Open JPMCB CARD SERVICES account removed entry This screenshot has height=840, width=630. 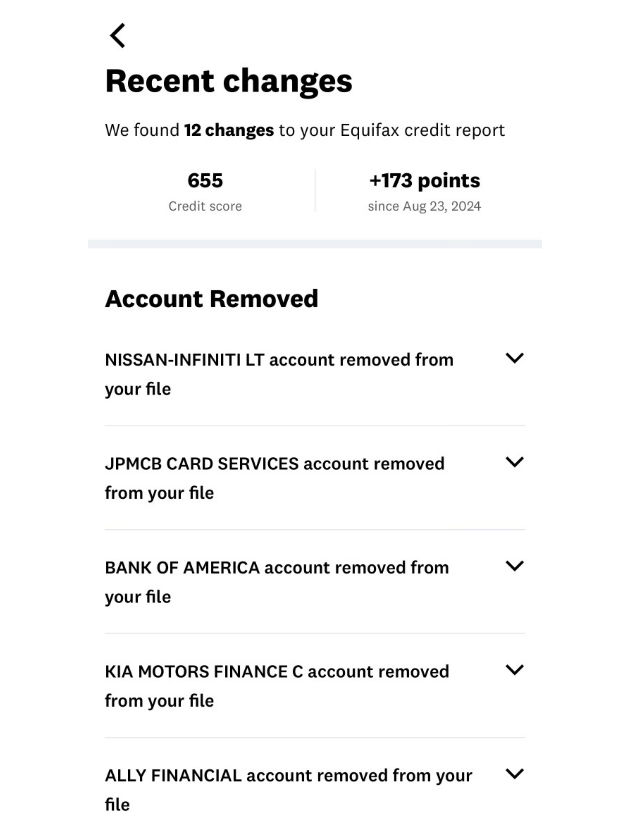coord(315,478)
